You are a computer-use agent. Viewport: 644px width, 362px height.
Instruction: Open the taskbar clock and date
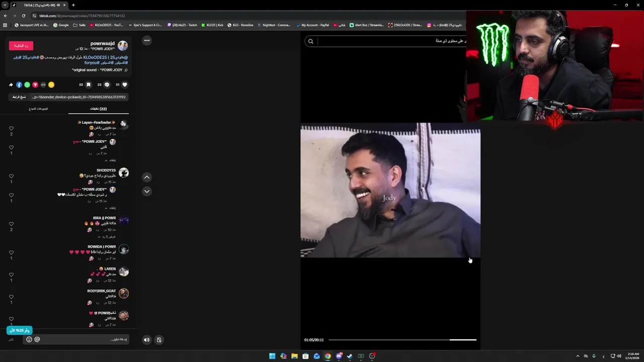pyautogui.click(x=633, y=356)
